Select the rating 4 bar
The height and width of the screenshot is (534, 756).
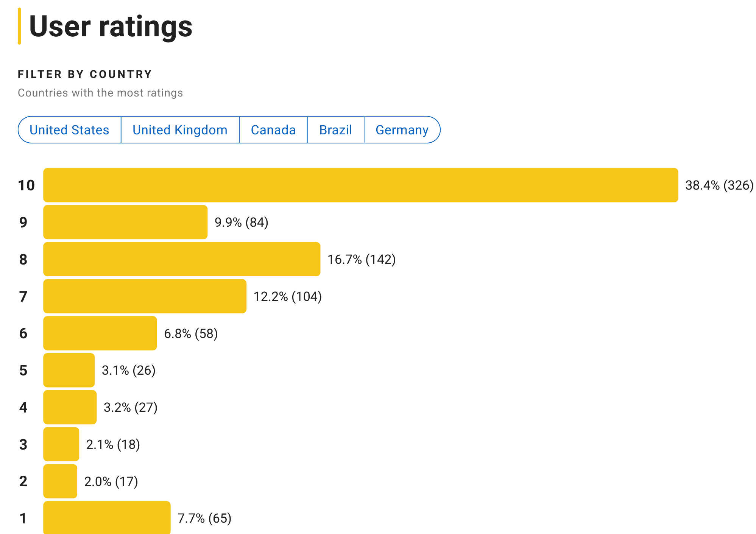click(70, 408)
